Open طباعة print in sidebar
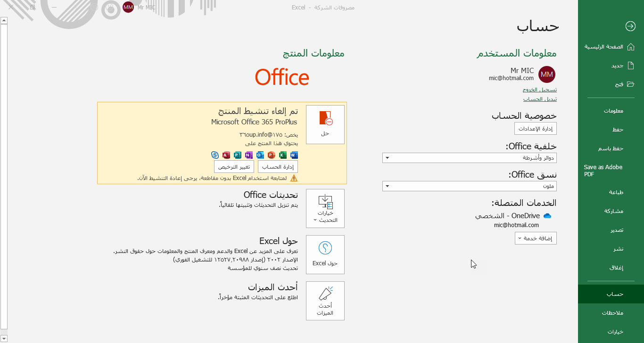The width and height of the screenshot is (644, 343). click(611, 192)
